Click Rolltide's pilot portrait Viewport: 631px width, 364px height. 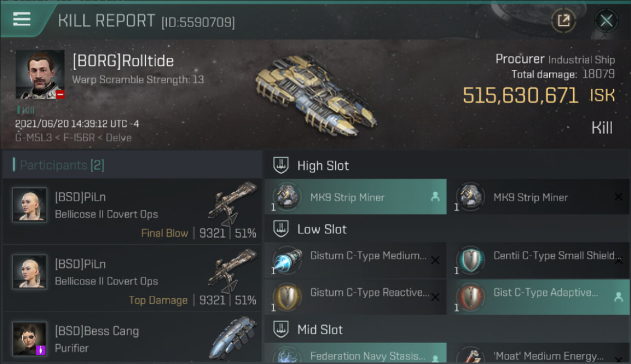(40, 74)
